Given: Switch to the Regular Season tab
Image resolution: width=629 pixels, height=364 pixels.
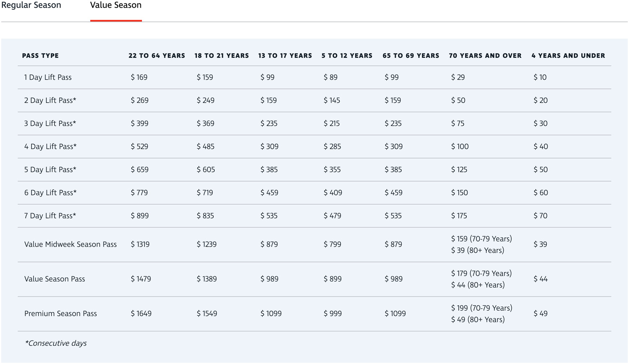Looking at the screenshot, I should (31, 5).
